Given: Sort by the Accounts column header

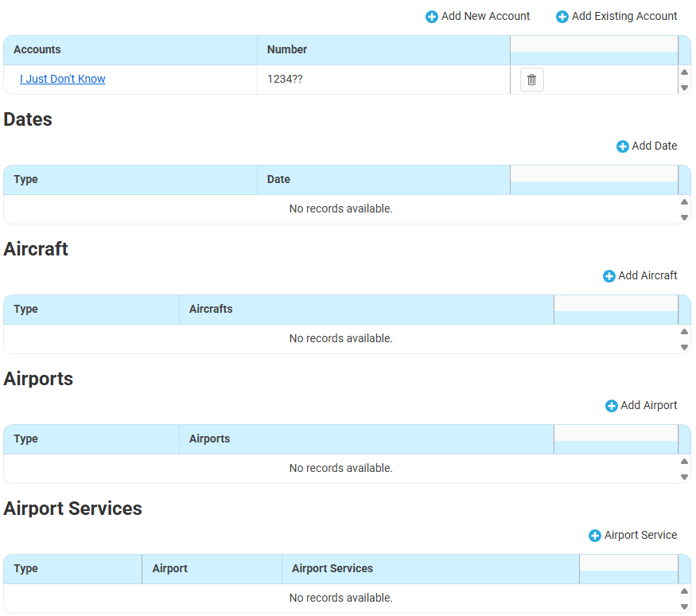Looking at the screenshot, I should click(x=37, y=49).
